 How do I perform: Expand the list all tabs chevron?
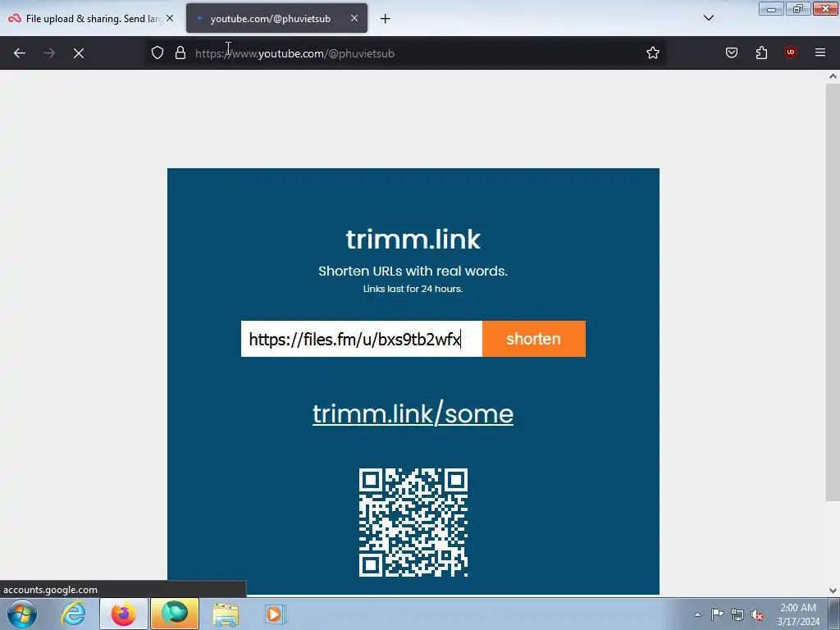(708, 18)
